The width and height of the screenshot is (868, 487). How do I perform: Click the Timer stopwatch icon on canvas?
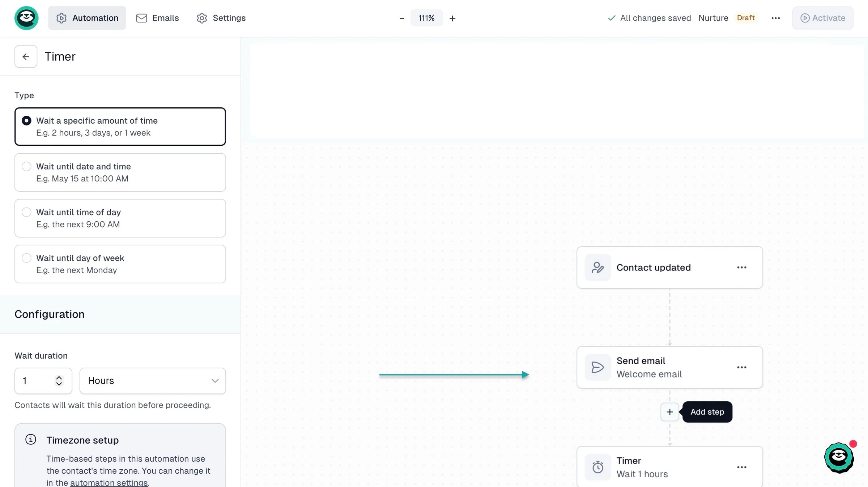597,467
